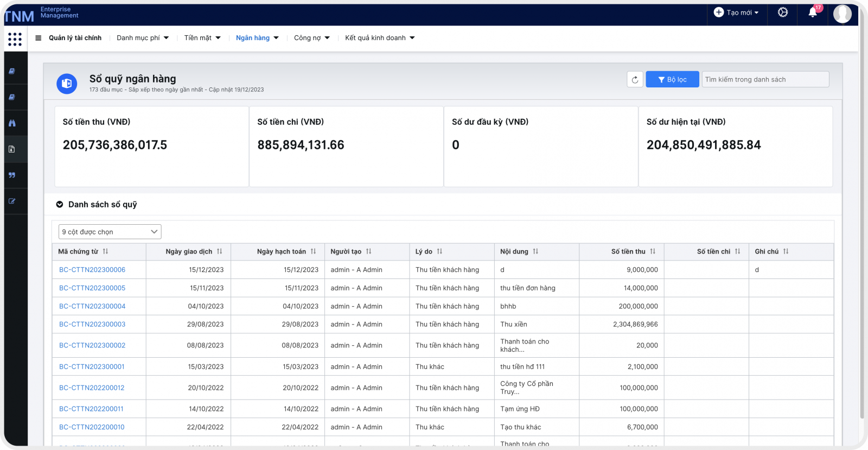The width and height of the screenshot is (868, 450).
Task: Open the edit pencil icon in sidebar
Action: pyautogui.click(x=12, y=201)
